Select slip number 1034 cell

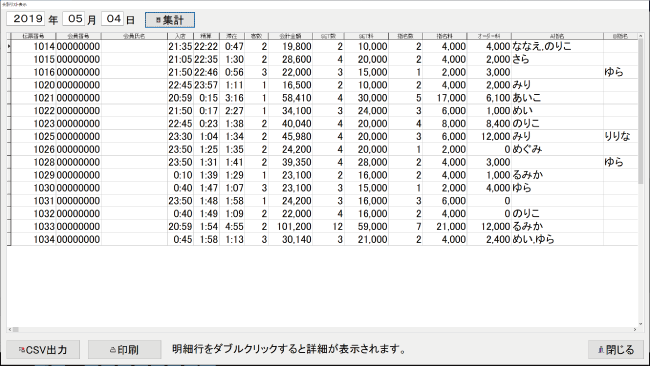(x=33, y=239)
